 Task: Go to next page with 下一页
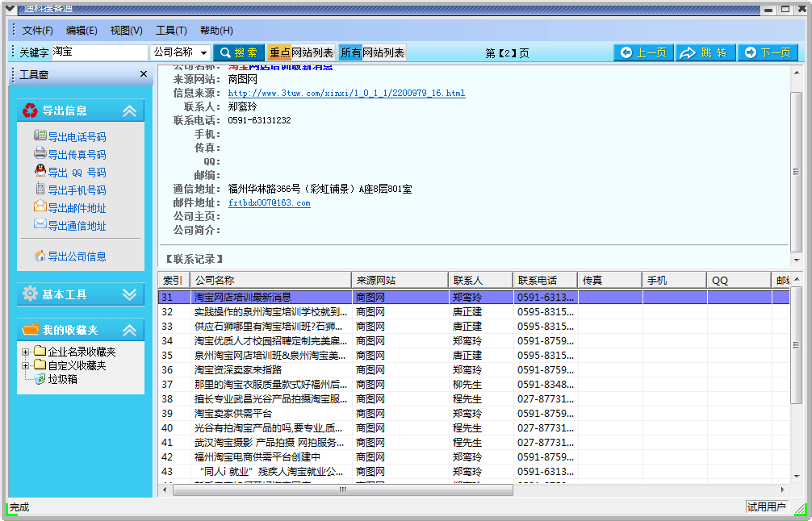768,52
